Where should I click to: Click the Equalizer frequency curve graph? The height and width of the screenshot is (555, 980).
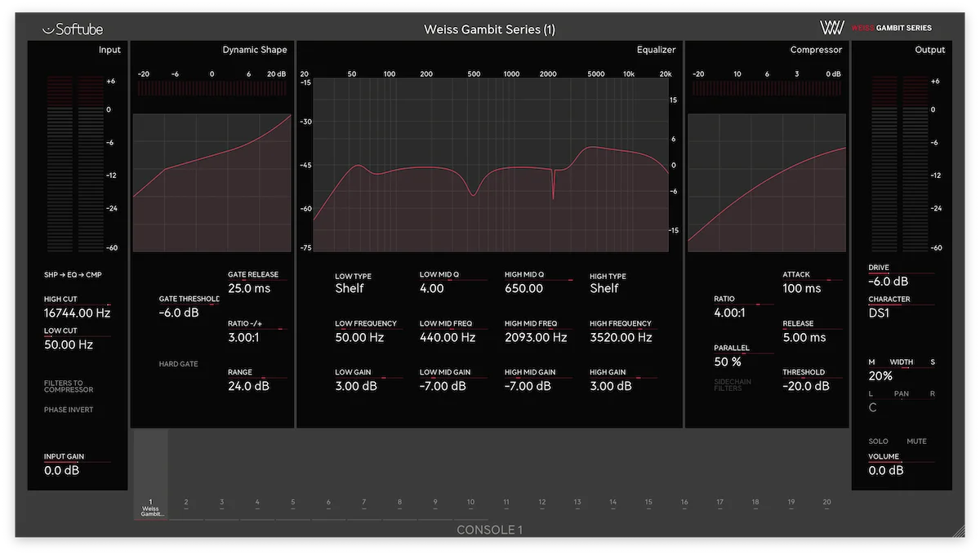click(490, 165)
